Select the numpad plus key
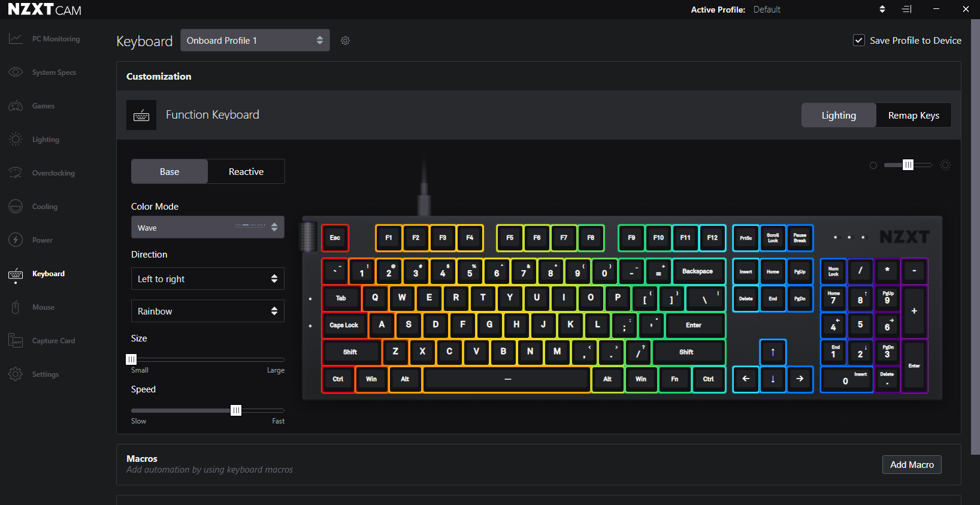 click(914, 312)
